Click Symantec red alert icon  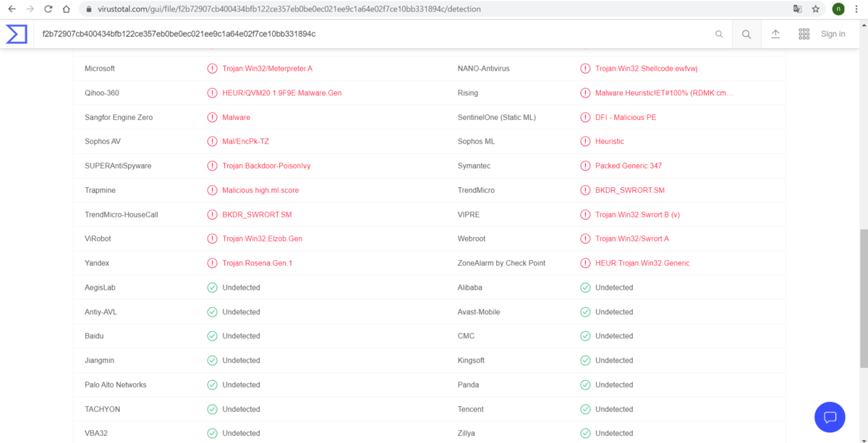(x=585, y=165)
